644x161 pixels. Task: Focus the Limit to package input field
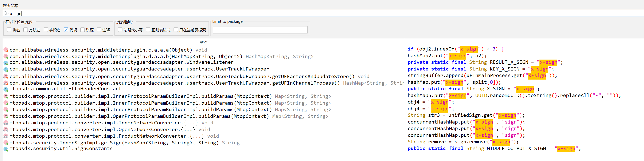260,30
